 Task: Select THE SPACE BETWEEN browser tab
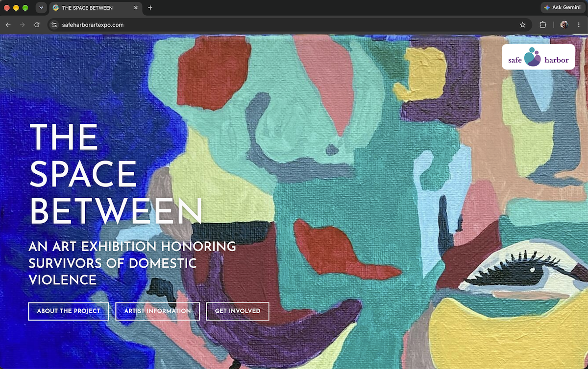pyautogui.click(x=96, y=8)
